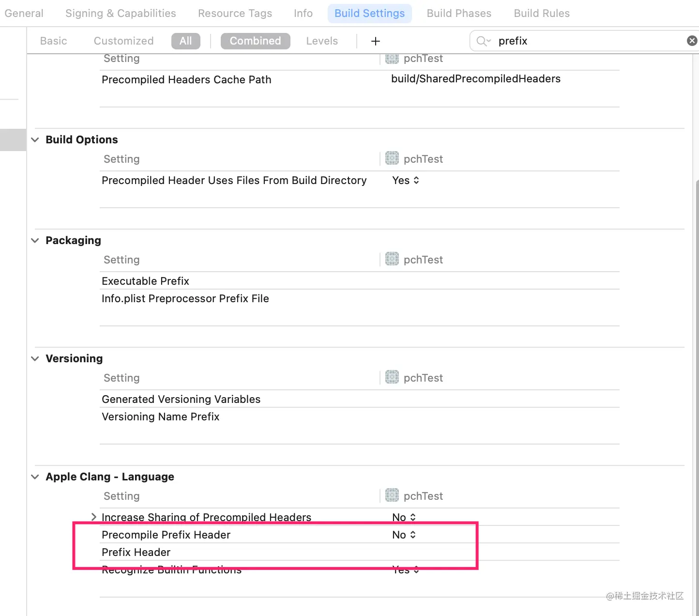Open search options magnifier menu
Screen dimensions: 699x616
click(483, 41)
